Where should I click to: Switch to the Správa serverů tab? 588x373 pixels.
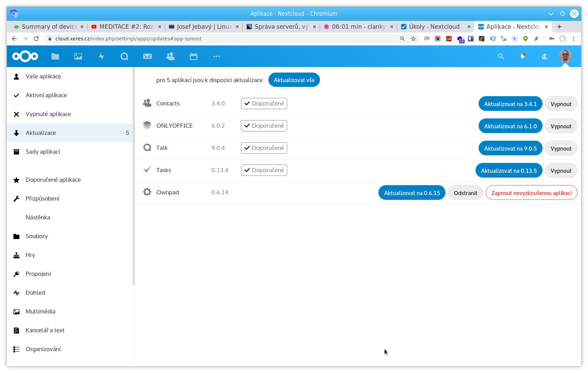[281, 27]
